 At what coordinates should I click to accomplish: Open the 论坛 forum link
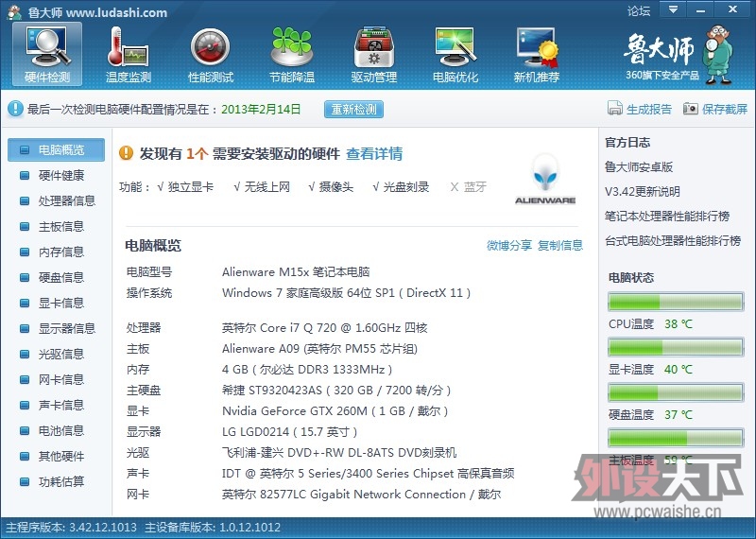(x=639, y=10)
